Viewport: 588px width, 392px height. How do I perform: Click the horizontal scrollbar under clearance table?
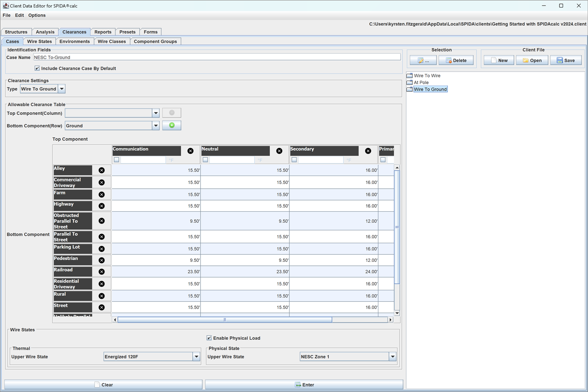click(225, 320)
